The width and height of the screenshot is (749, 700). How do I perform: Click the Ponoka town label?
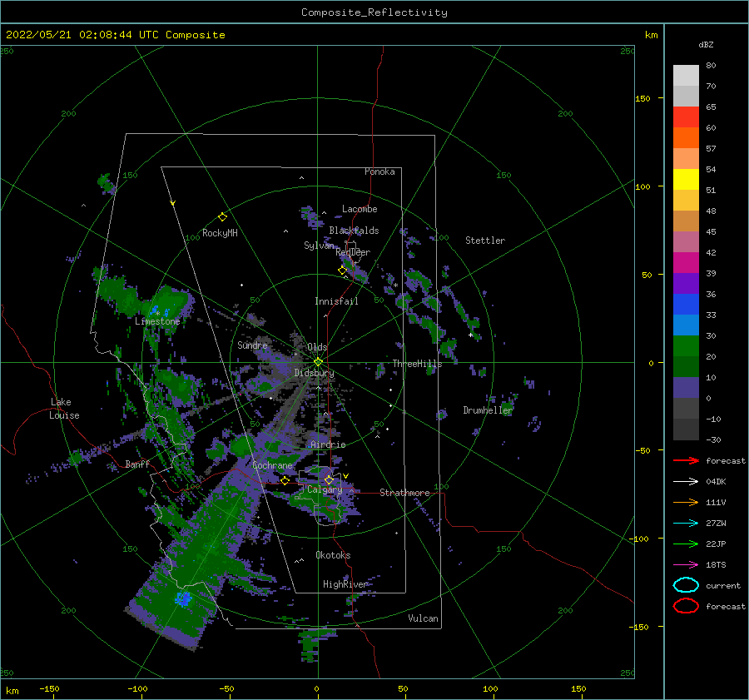(379, 171)
